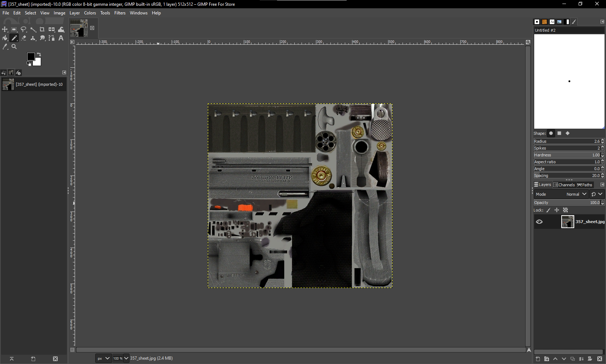Viewport: 606px width, 364px height.
Task: Open the layer Mode dropdown
Action: (x=576, y=194)
